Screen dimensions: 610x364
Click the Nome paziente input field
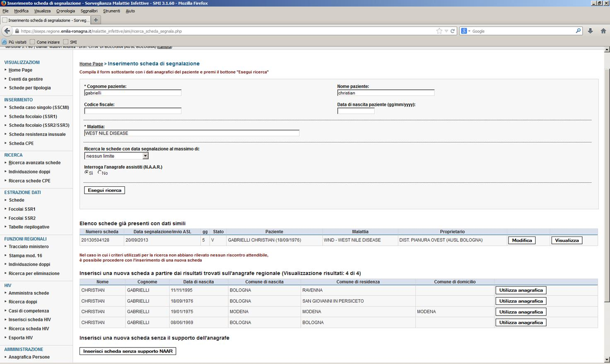click(x=386, y=93)
